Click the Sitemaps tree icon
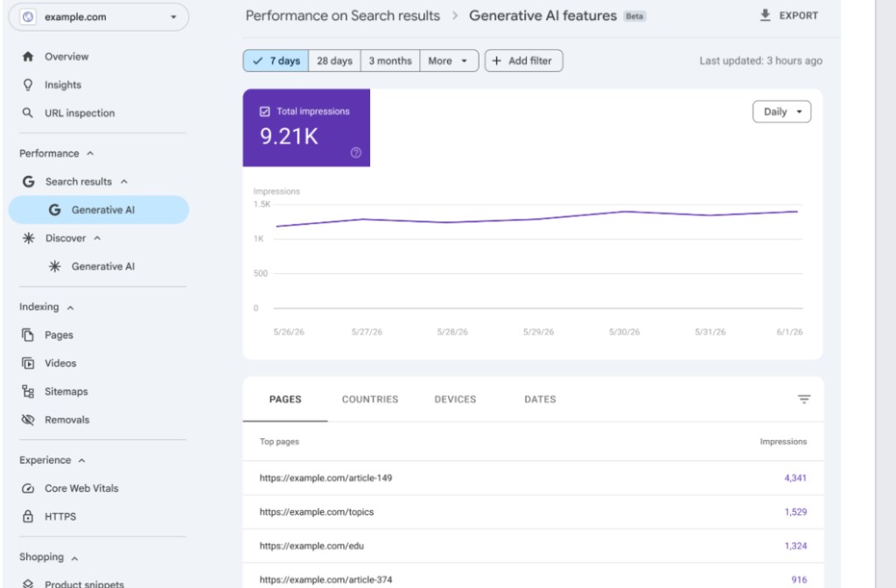 (x=27, y=391)
